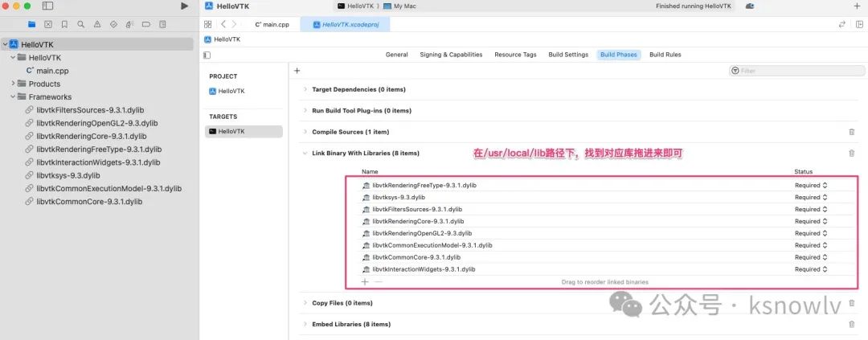Select the HelloVTK project under PROJECT
868x340 pixels.
(x=227, y=92)
